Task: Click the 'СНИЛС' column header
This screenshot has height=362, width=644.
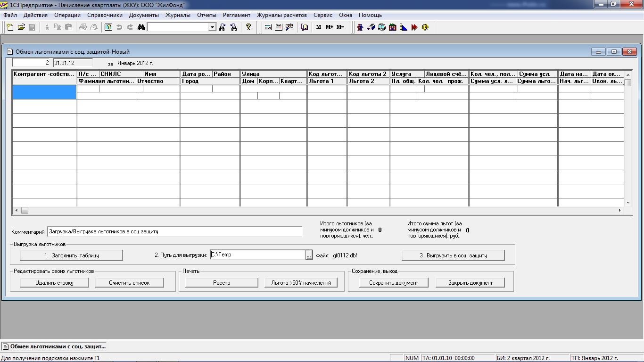Action: click(x=121, y=74)
